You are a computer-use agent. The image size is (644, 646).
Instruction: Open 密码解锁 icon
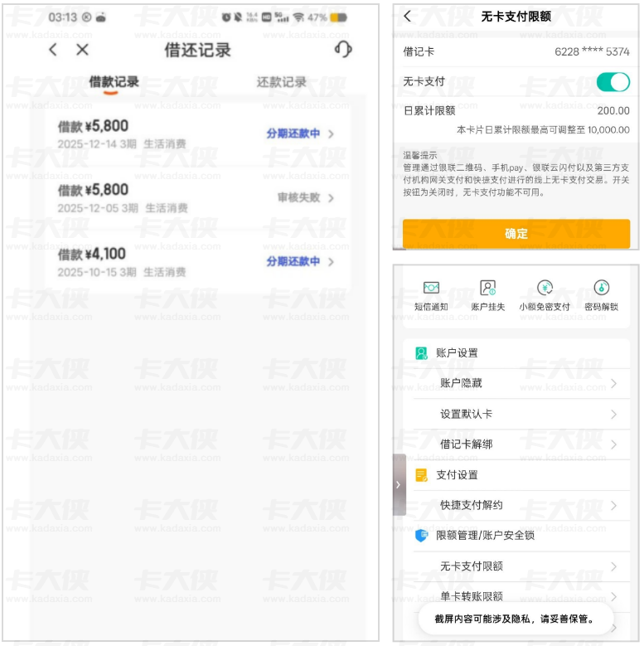(602, 288)
